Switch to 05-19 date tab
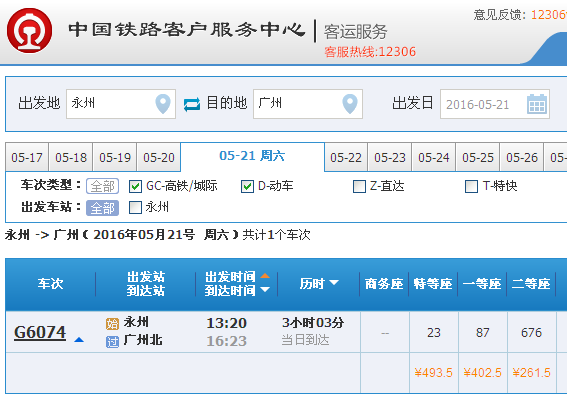Viewport: 567px width, 399px height. tap(115, 157)
